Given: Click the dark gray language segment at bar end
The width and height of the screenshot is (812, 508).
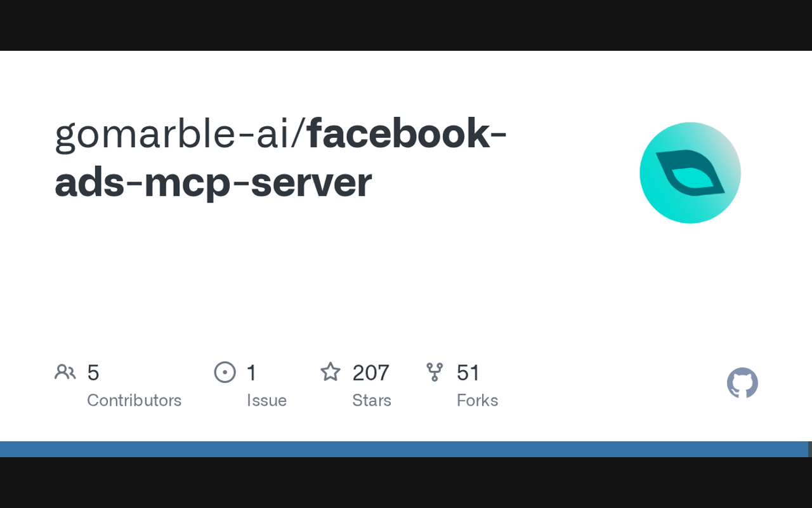Looking at the screenshot, I should tap(810, 449).
